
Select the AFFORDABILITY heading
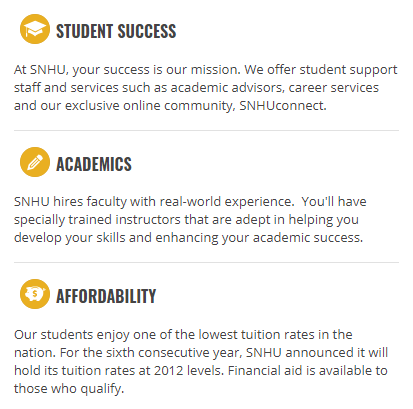tap(106, 296)
